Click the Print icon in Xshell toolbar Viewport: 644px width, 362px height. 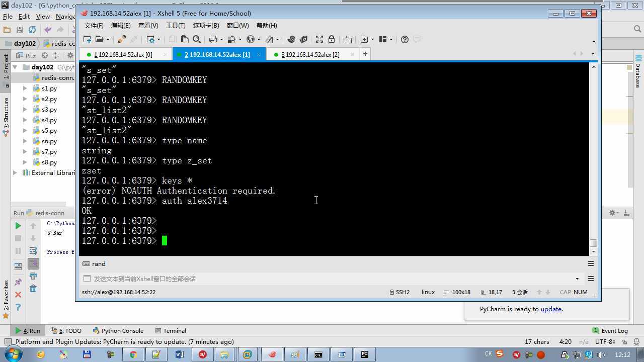[x=213, y=39]
